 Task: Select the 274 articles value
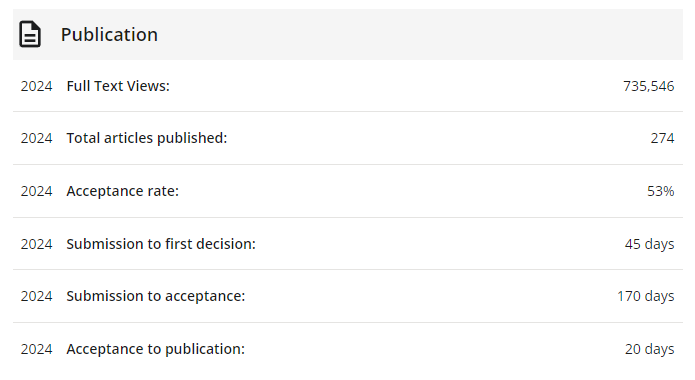662,138
